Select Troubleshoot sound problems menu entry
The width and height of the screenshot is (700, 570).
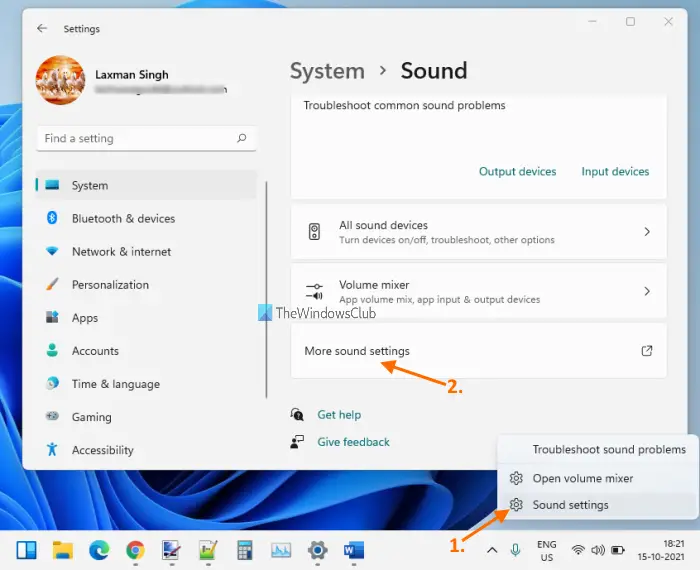point(608,450)
